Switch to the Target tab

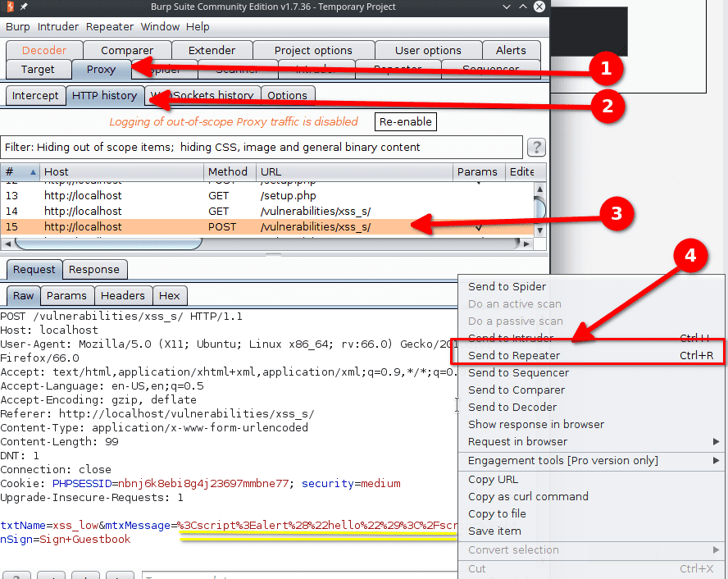[x=38, y=70]
